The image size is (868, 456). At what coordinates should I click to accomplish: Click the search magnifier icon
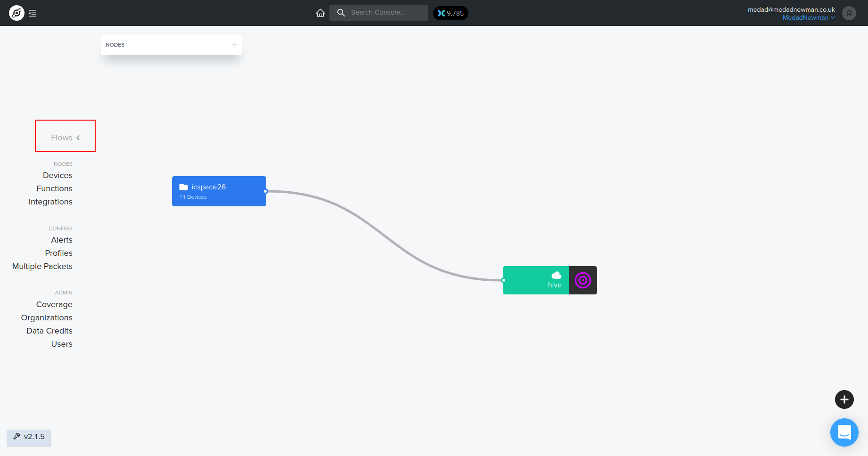click(x=341, y=13)
